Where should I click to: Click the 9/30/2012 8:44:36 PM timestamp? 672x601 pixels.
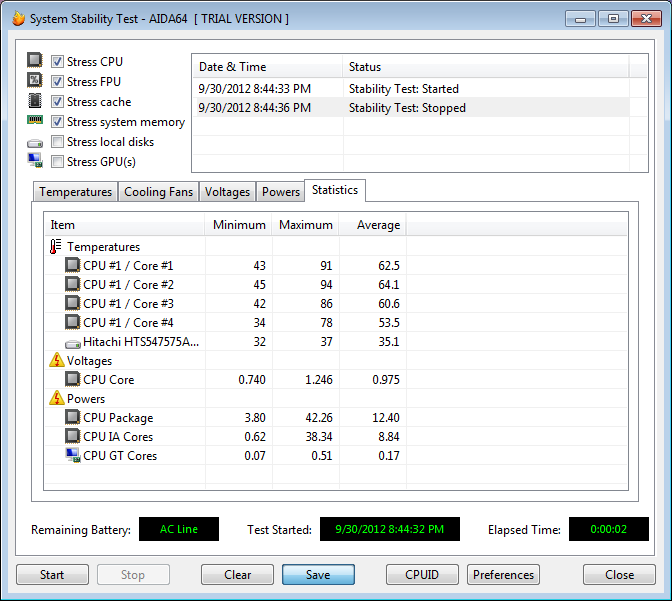(x=255, y=108)
